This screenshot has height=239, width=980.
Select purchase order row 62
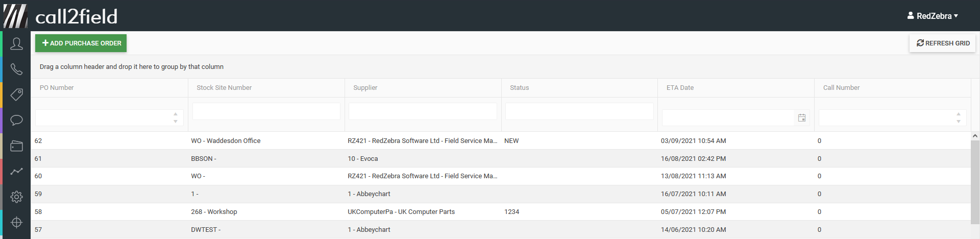coord(38,141)
